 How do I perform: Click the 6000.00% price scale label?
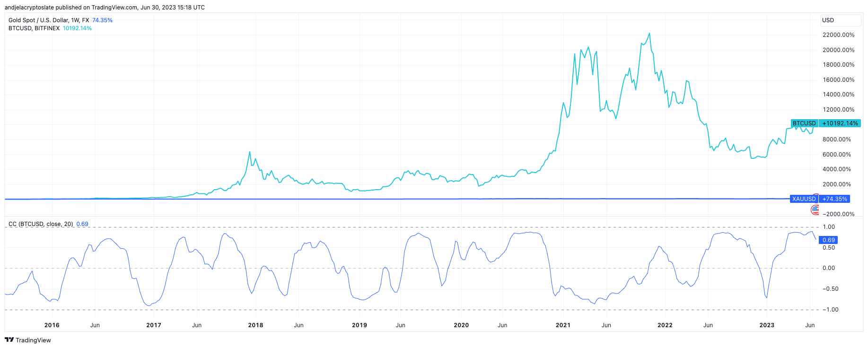point(837,155)
